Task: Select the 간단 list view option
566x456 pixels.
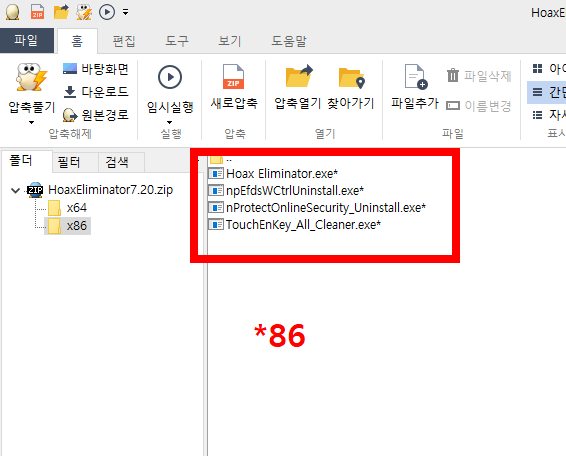Action: point(547,92)
